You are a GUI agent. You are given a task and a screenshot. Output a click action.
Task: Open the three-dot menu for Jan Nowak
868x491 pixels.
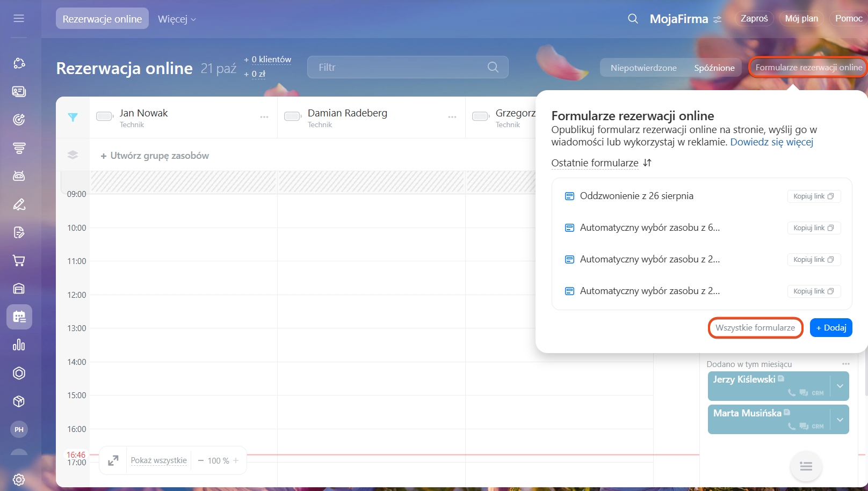pos(264,117)
